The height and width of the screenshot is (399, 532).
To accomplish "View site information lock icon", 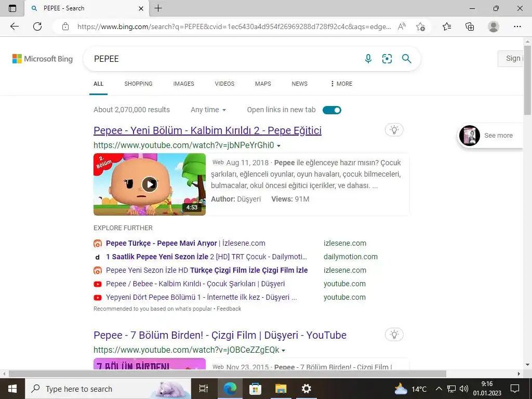I will point(65,26).
